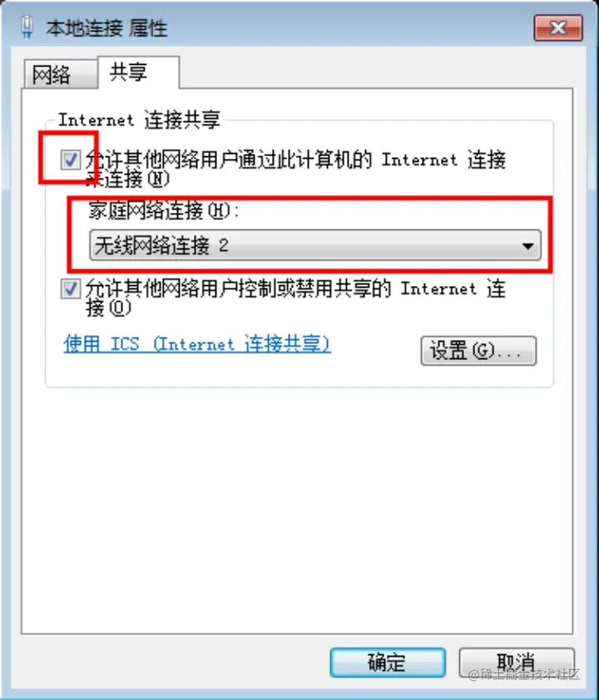The height and width of the screenshot is (700, 599).
Task: Click the empty white area below the group box
Action: pos(297,509)
